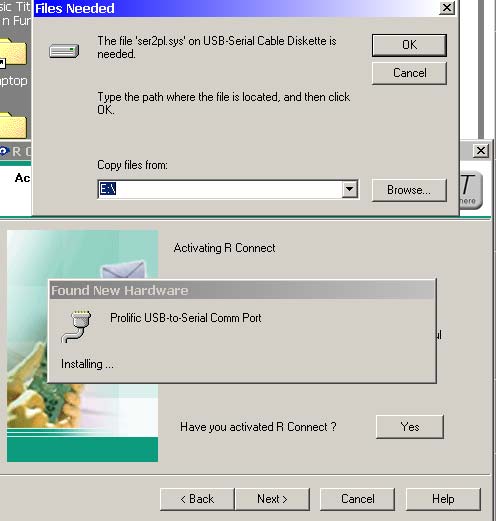Click the wizard side banner image

tap(82, 346)
